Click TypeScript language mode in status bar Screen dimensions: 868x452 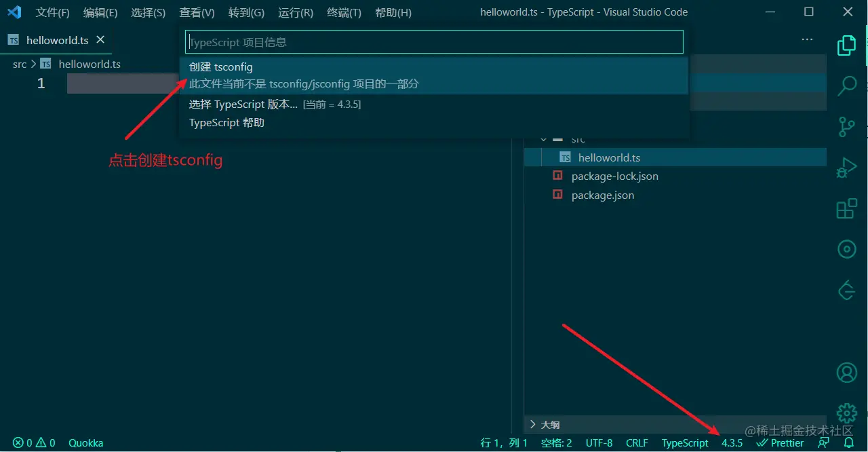(x=685, y=442)
